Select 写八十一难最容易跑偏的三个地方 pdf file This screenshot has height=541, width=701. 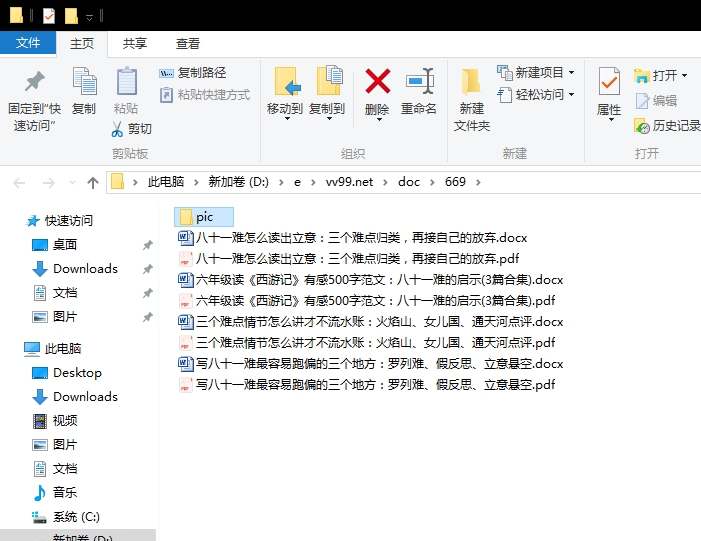pyautogui.click(x=367, y=385)
